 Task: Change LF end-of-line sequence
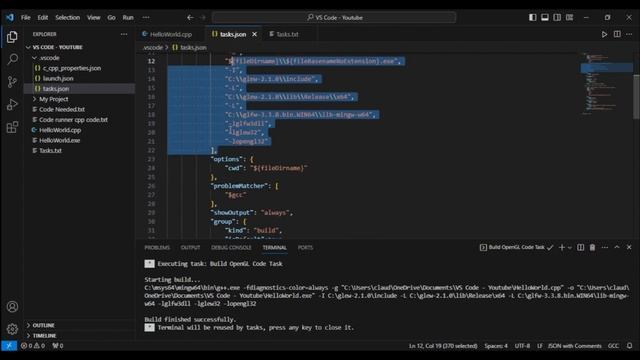click(x=540, y=346)
